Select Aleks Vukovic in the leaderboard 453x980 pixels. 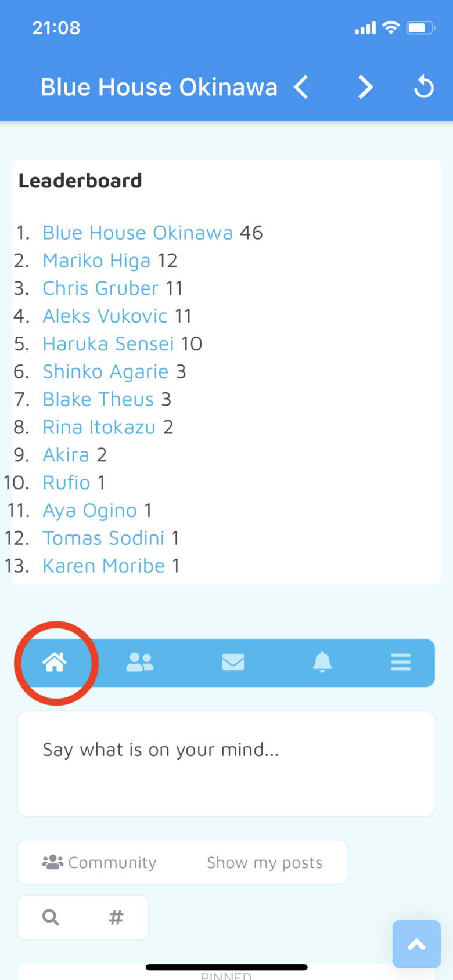(x=105, y=316)
